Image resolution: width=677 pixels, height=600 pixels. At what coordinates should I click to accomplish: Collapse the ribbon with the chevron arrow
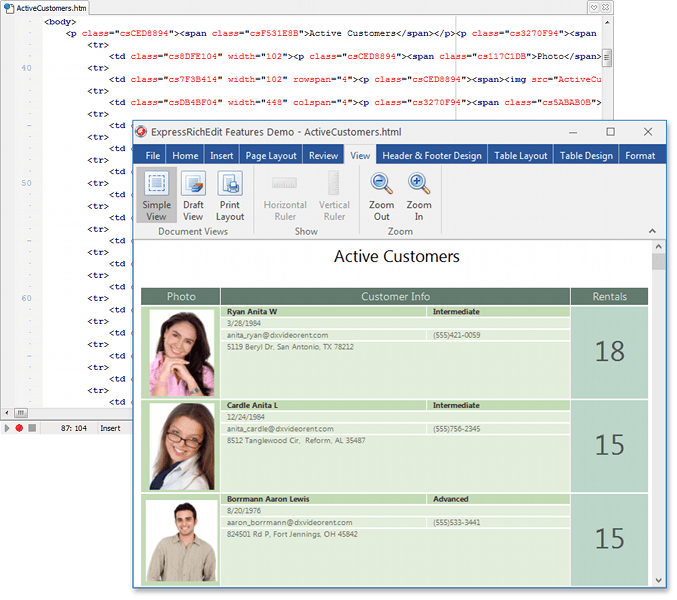(651, 231)
